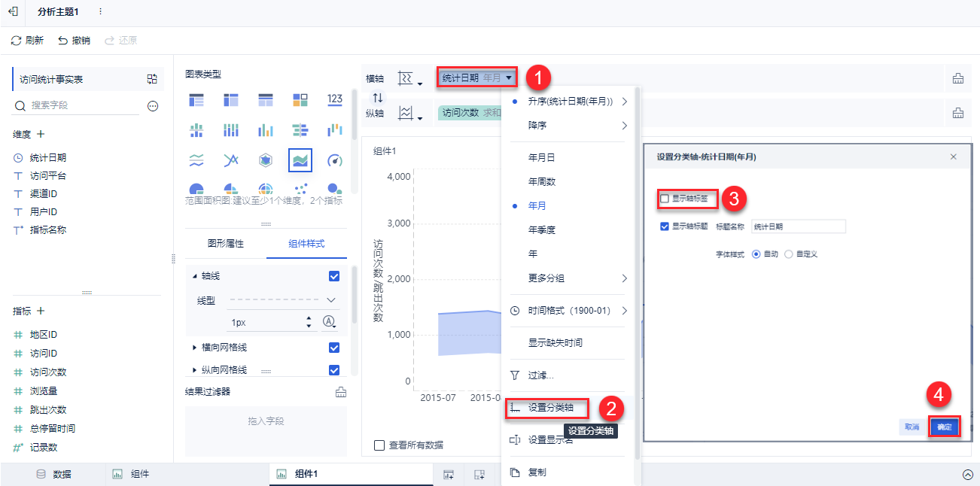Viewport: 980px width, 486px height.
Task: Choose the gauge dashboard chart type
Action: tap(335, 160)
